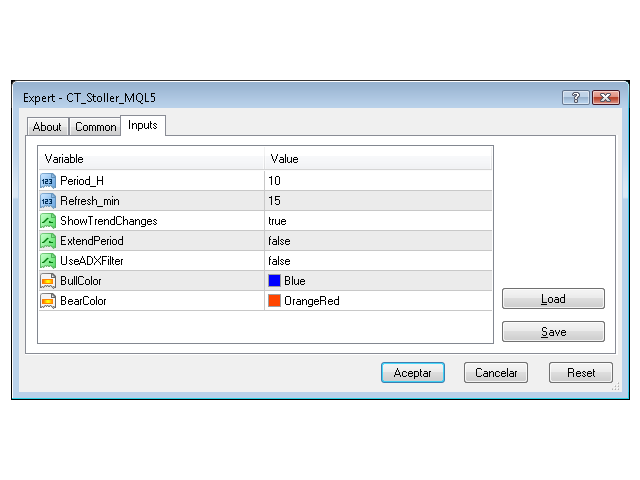Image resolution: width=640 pixels, height=480 pixels.
Task: Click the boolean icon beside UseADXFilter
Action: click(x=48, y=261)
